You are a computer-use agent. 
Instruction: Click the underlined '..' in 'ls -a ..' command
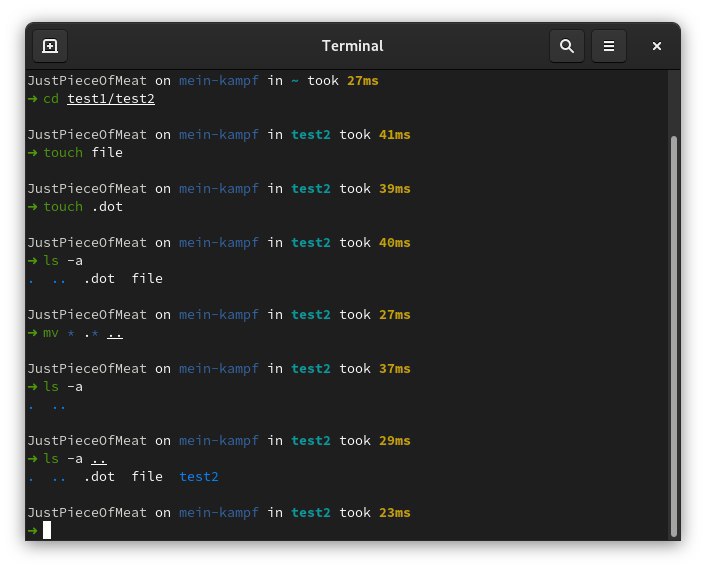pos(99,459)
